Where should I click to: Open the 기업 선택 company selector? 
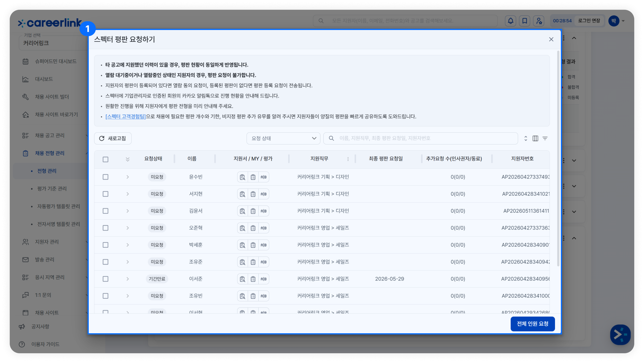click(x=54, y=43)
